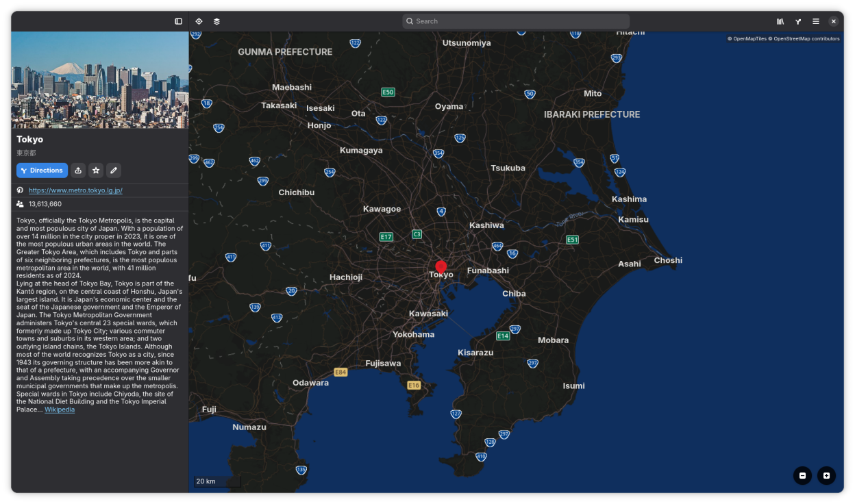Click the E14 expressway shield
Screen dimensions: 855x504
pyautogui.click(x=503, y=336)
